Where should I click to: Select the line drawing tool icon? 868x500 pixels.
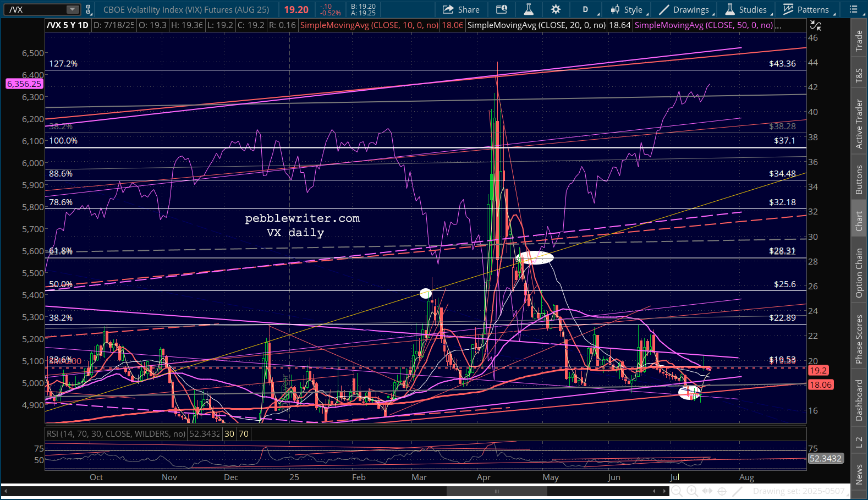coord(738,491)
